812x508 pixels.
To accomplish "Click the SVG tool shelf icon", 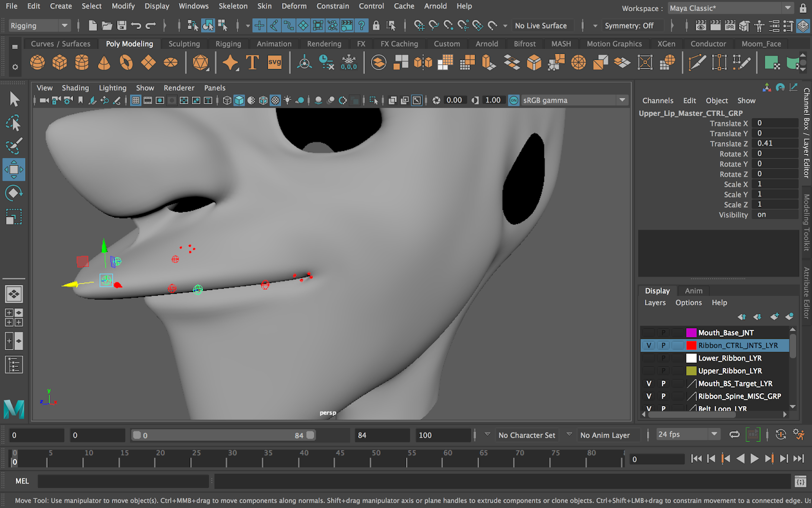I will [275, 62].
